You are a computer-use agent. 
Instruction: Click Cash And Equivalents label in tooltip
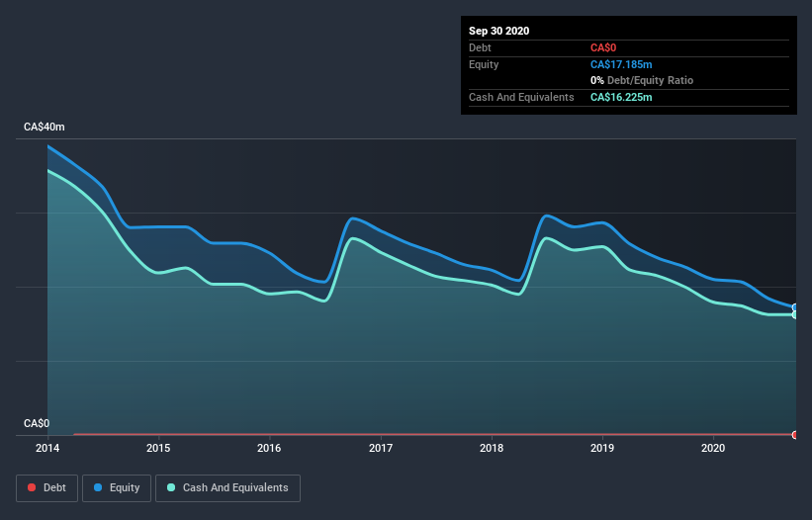521,97
